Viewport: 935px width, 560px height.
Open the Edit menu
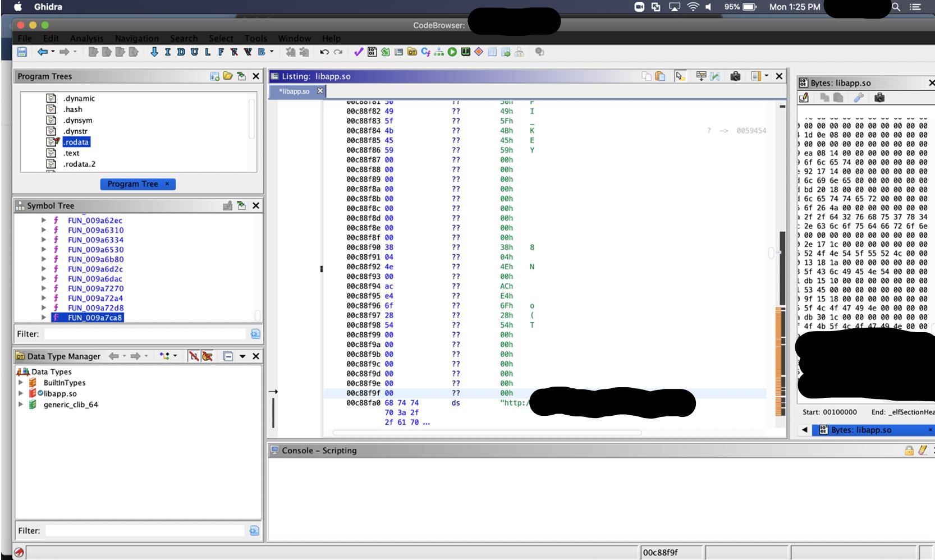[51, 38]
